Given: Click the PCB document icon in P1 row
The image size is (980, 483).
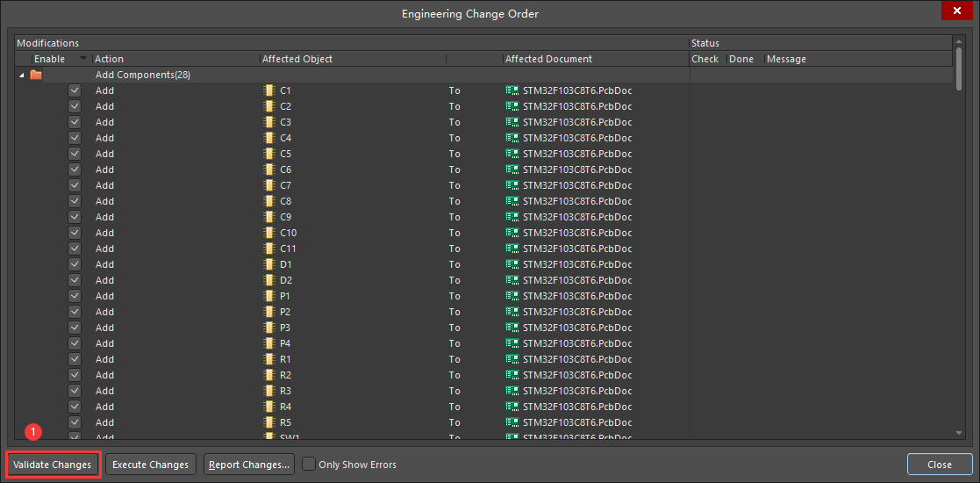Looking at the screenshot, I should point(512,296).
